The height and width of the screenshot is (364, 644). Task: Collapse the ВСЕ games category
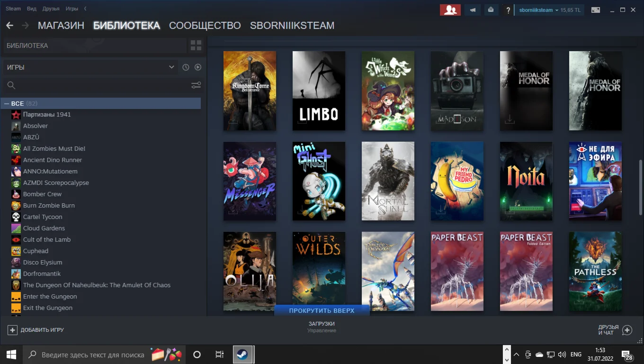[7, 103]
